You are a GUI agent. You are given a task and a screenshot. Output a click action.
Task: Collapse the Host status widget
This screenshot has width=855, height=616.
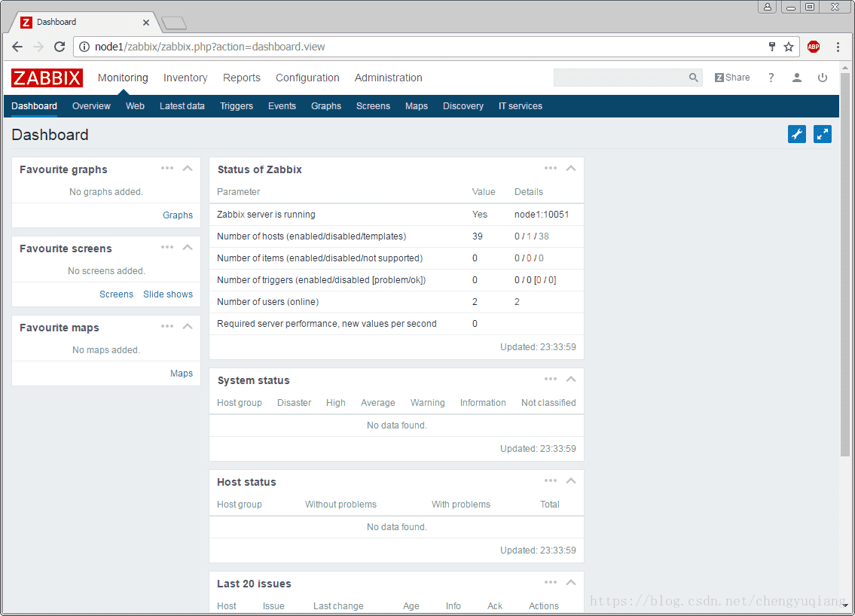571,480
